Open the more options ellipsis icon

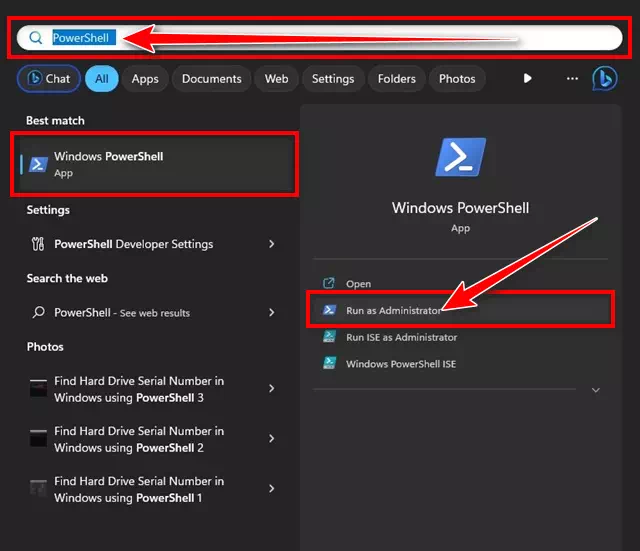[x=572, y=78]
